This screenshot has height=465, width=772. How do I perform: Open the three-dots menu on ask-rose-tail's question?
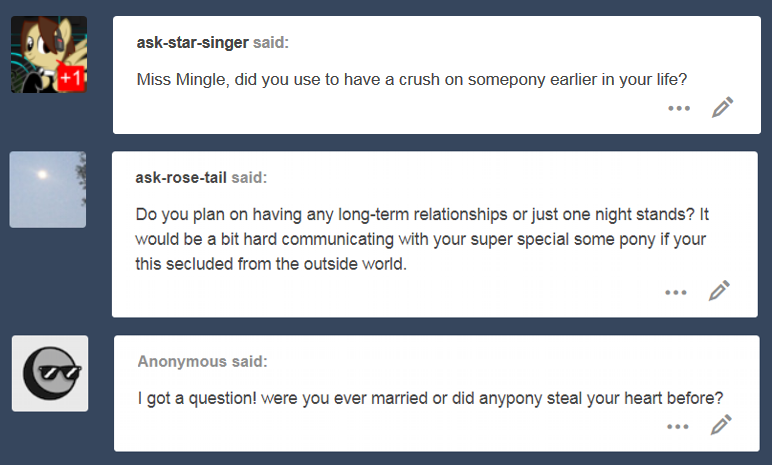tap(676, 292)
